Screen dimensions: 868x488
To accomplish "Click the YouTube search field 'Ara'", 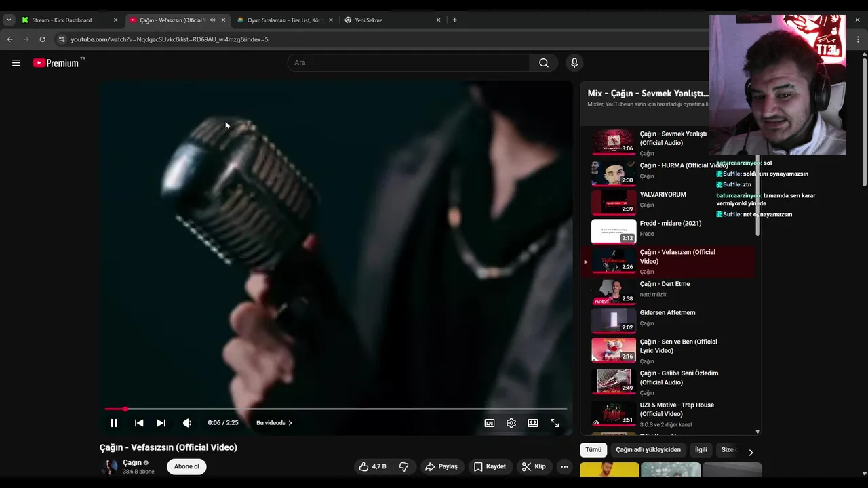I will pos(409,63).
